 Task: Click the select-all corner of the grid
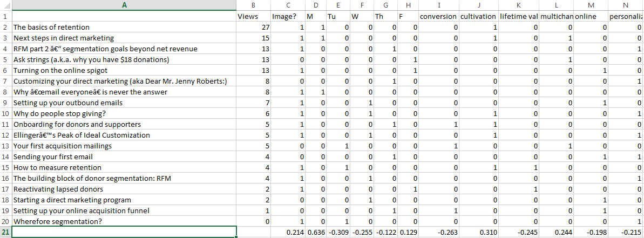(6, 5)
